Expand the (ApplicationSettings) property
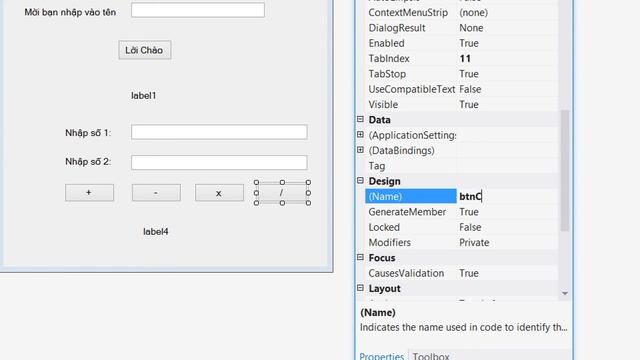 (x=360, y=135)
